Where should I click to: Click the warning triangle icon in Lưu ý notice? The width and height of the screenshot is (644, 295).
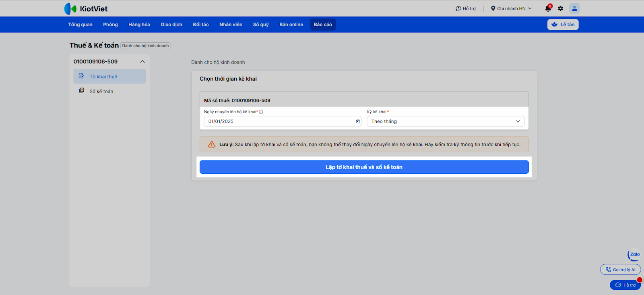(212, 144)
